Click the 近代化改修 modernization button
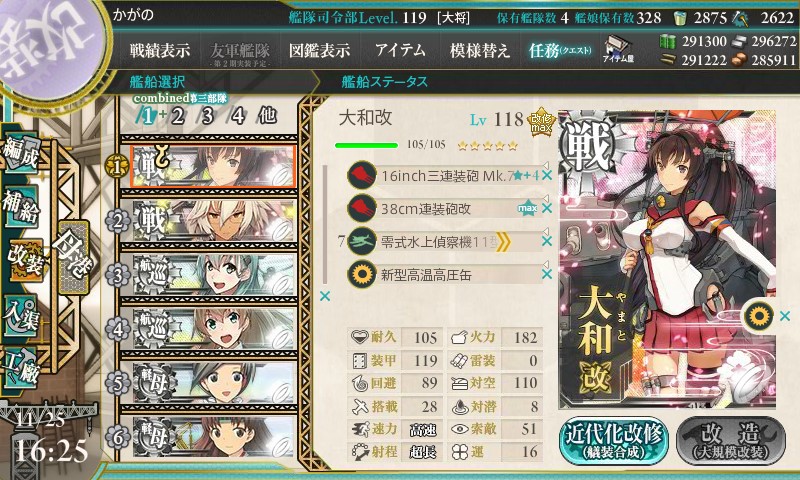The image size is (800, 480). point(614,442)
